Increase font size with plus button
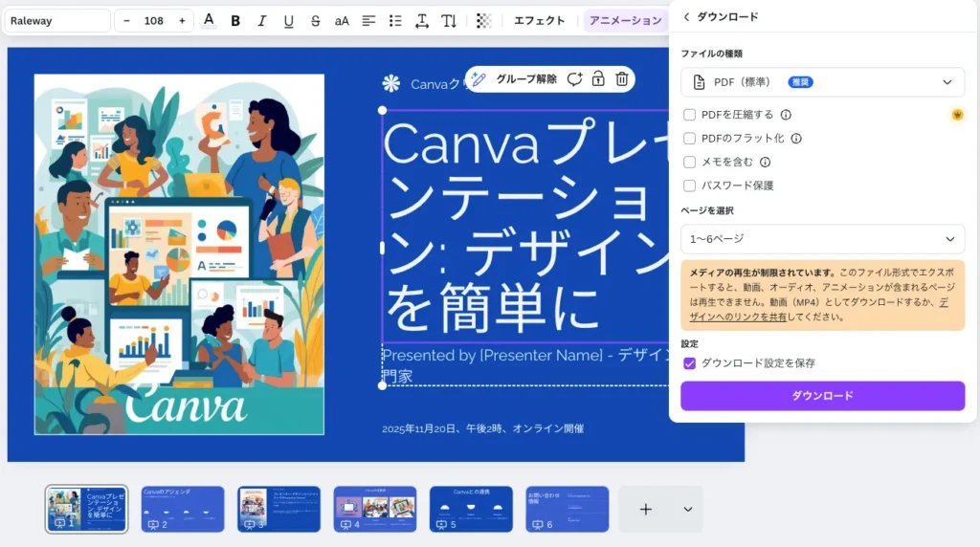This screenshot has width=980, height=547. [182, 21]
